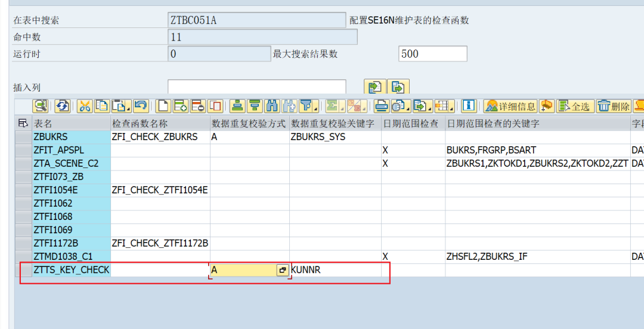Click the Sort descending icon
This screenshot has width=644, height=329.
[255, 105]
